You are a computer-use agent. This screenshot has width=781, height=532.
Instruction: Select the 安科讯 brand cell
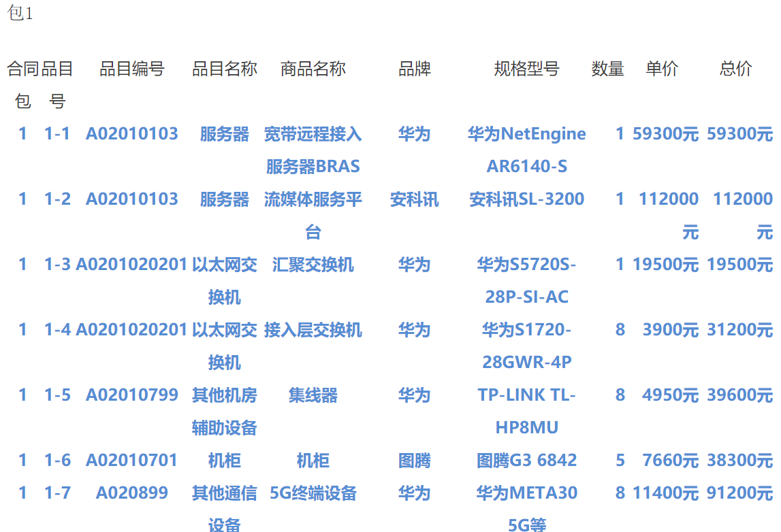(x=414, y=200)
